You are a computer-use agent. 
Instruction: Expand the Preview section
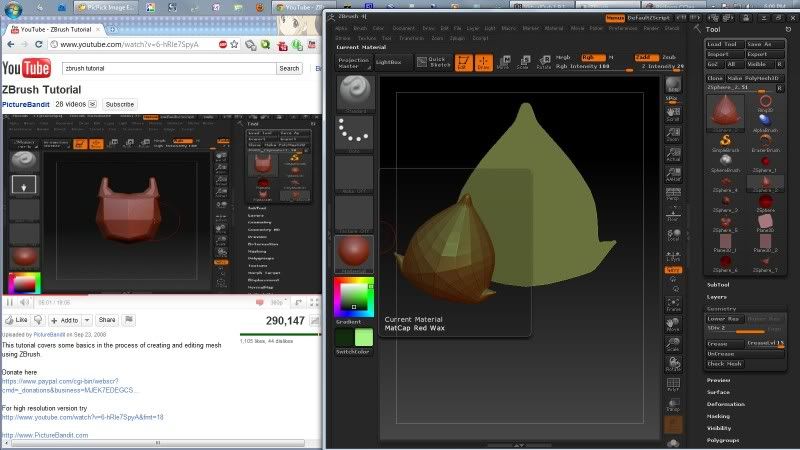(719, 381)
